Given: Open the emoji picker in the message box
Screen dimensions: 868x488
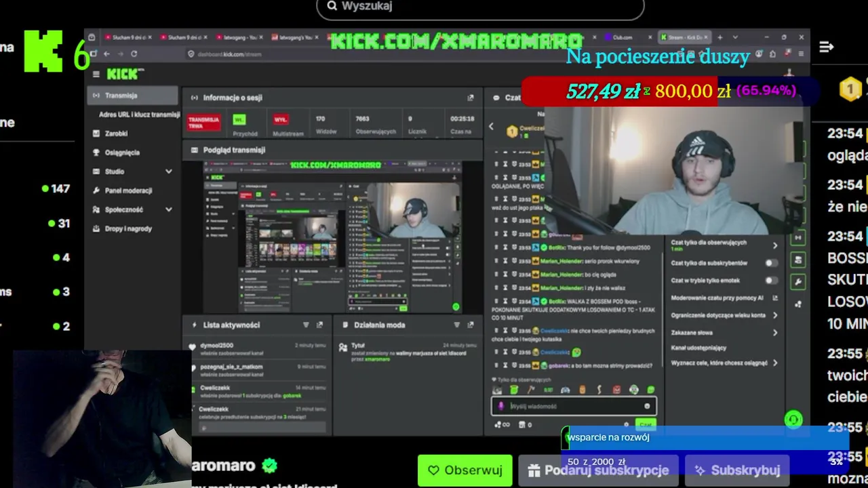Looking at the screenshot, I should click(647, 406).
